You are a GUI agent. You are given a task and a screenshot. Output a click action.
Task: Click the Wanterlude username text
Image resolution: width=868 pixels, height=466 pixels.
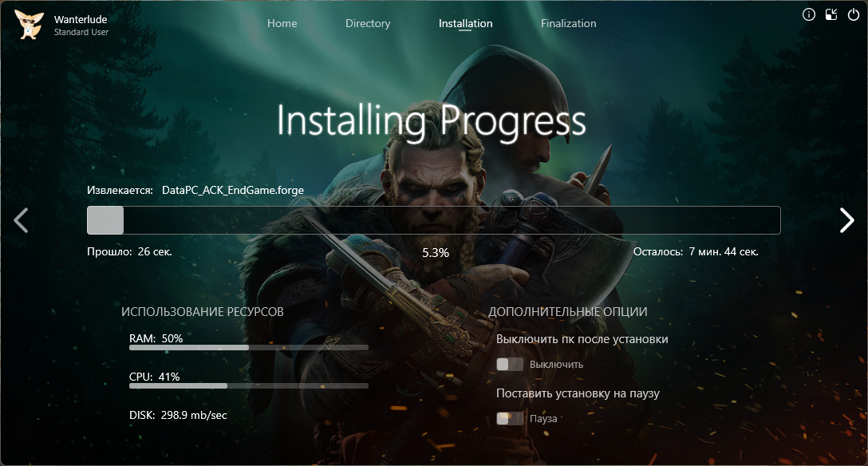click(81, 19)
